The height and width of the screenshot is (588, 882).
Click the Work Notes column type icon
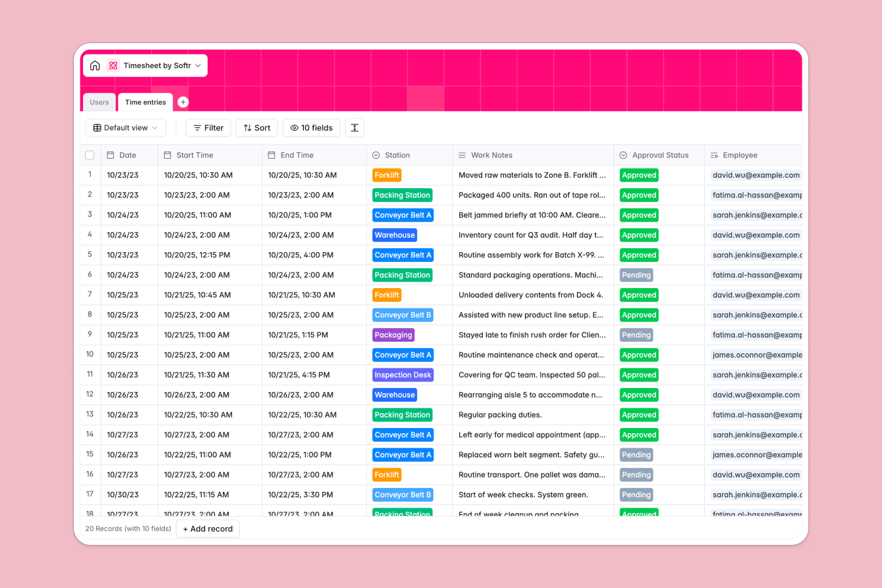click(462, 155)
